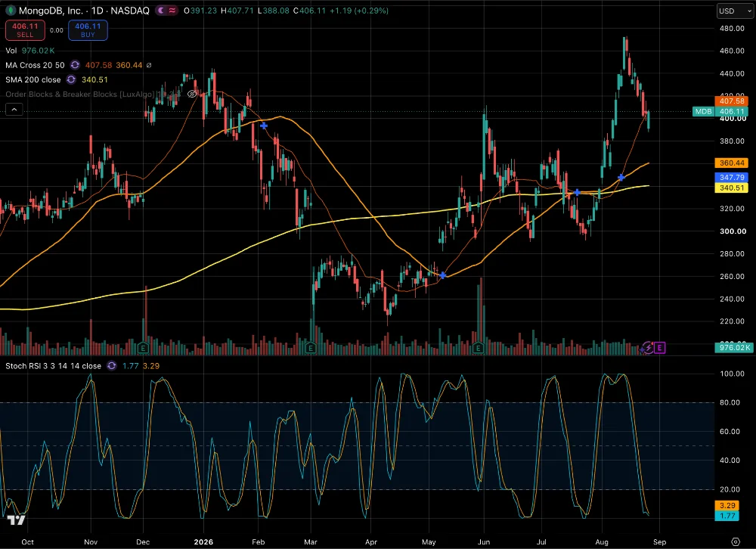
Task: Click the green 976.02K volume axis label
Action: (x=733, y=347)
